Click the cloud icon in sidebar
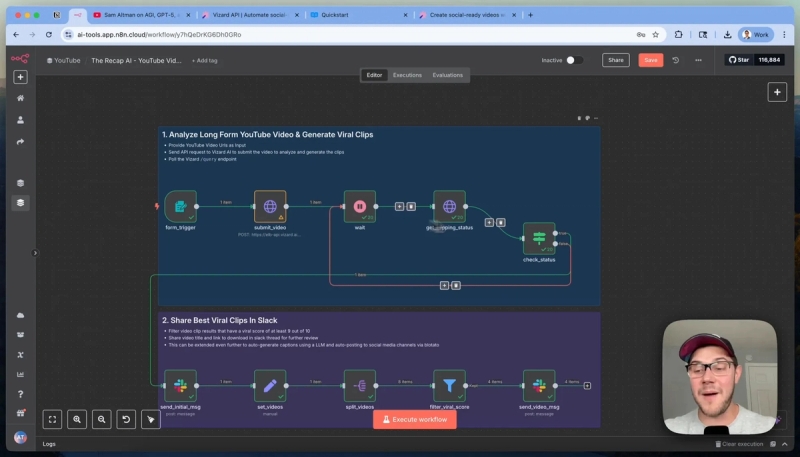This screenshot has width=800, height=457. coord(20,315)
